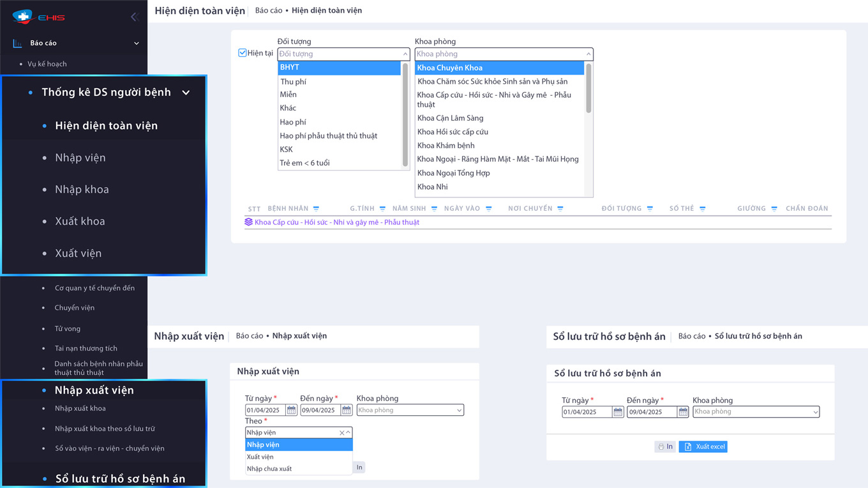The height and width of the screenshot is (488, 868).
Task: Click the purple group layers icon
Action: pyautogui.click(x=249, y=222)
